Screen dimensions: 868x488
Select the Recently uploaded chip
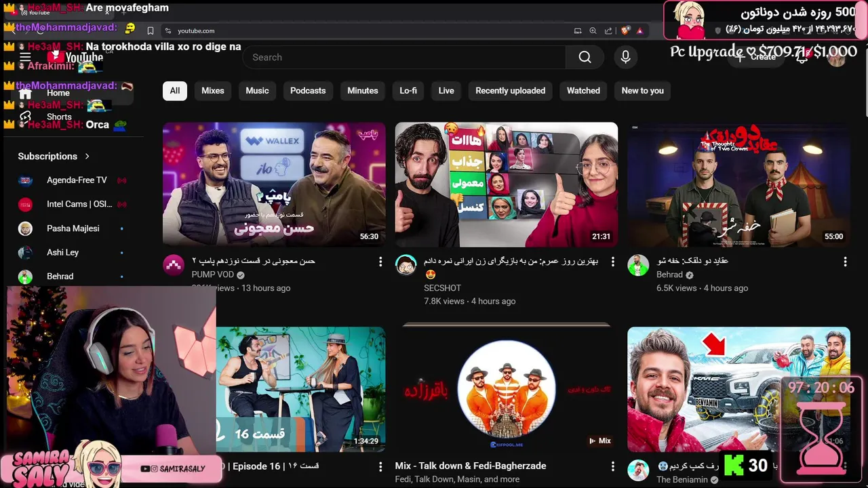(x=510, y=91)
